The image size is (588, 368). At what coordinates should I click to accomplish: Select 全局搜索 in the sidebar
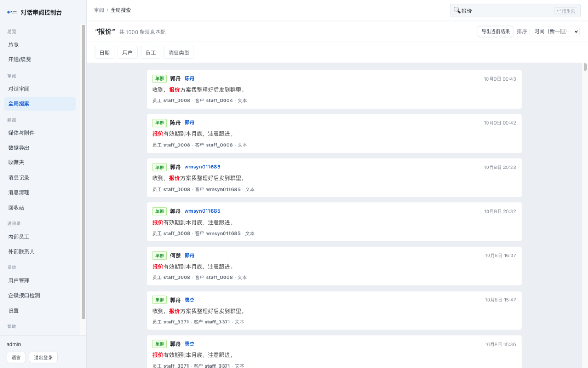click(x=40, y=104)
